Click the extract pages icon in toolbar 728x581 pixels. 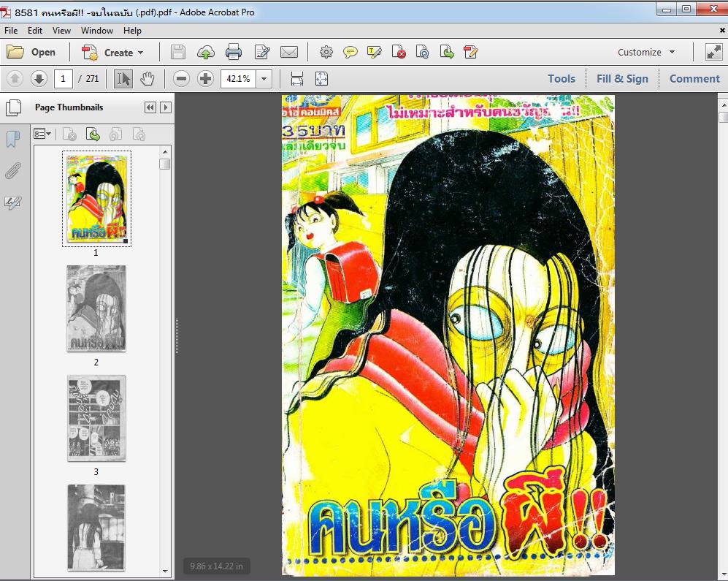tap(447, 52)
